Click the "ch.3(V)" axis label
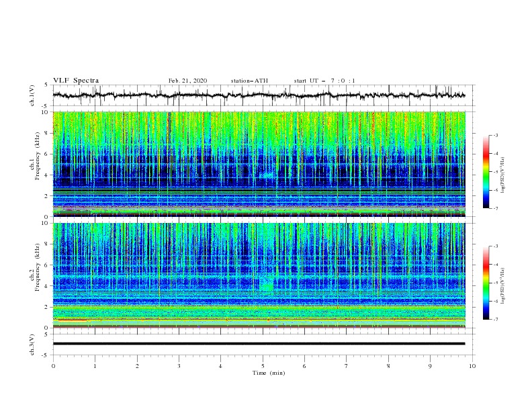The height and width of the screenshot is (411, 532). click(32, 345)
